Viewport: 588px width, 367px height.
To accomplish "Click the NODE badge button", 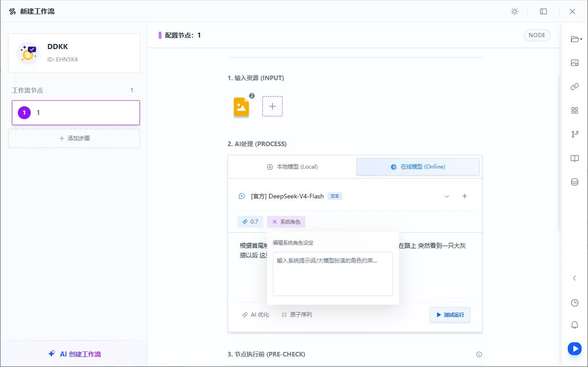I will [x=537, y=35].
